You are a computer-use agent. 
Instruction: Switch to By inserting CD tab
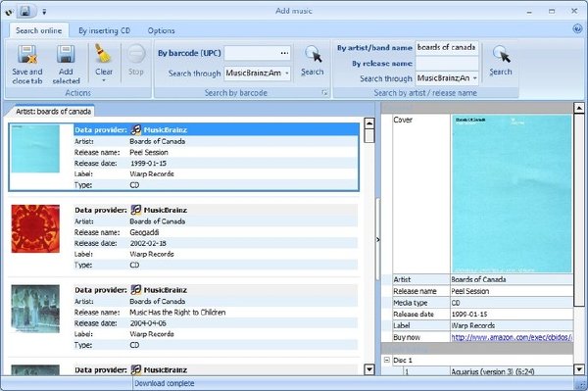click(104, 30)
